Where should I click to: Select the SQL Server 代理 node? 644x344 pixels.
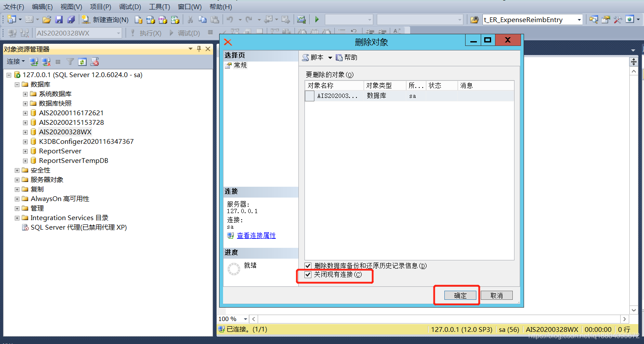pyautogui.click(x=78, y=227)
